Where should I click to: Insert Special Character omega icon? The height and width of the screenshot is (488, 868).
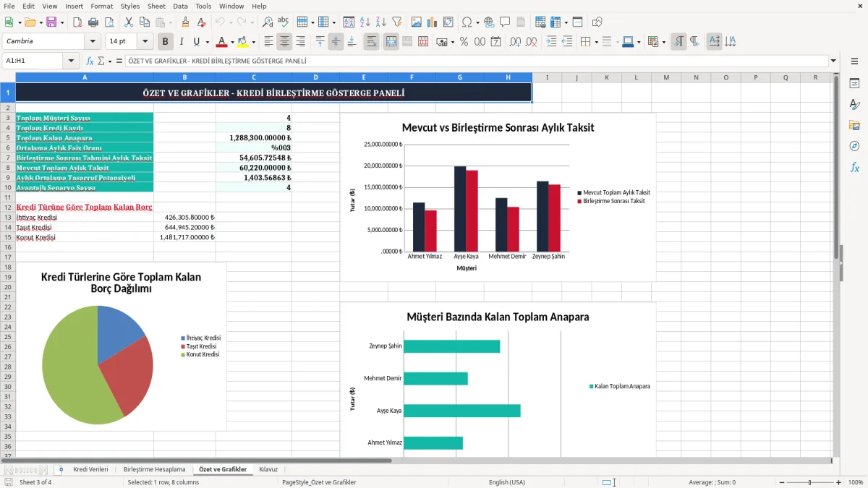click(467, 22)
